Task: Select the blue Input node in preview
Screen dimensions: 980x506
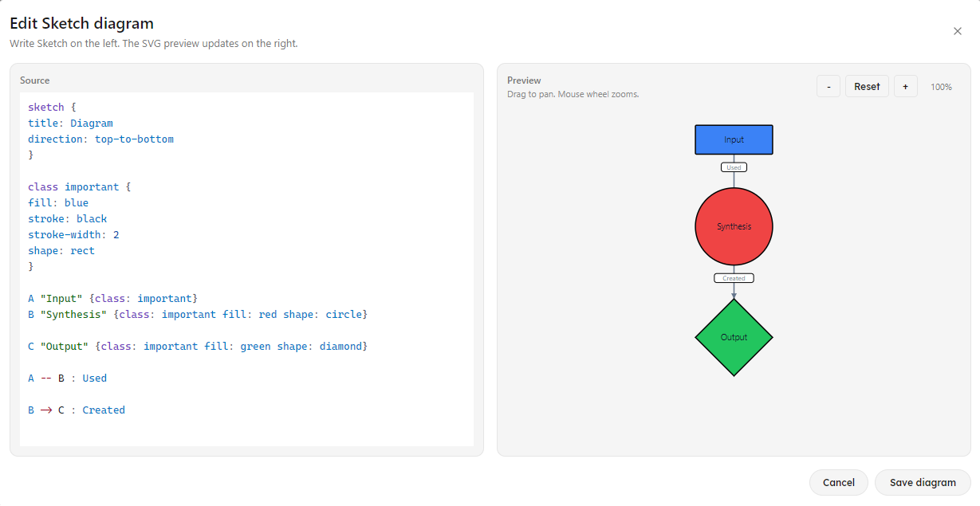Action: pyautogui.click(x=734, y=139)
